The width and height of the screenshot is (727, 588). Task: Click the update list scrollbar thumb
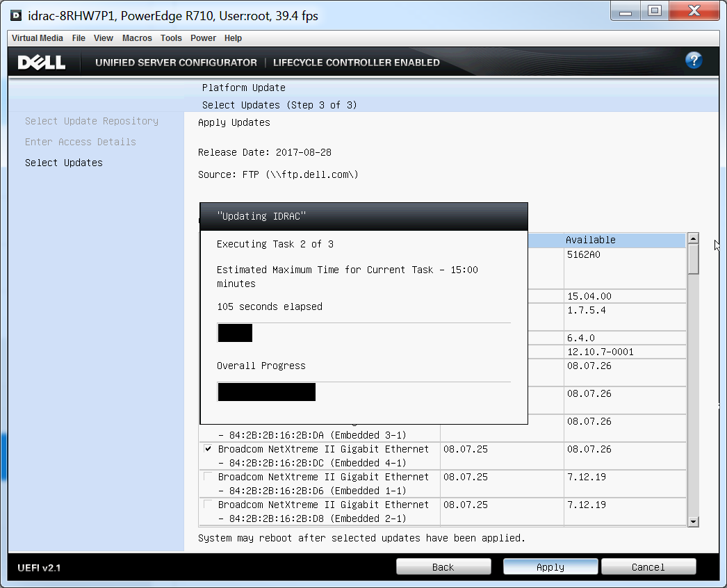point(693,259)
